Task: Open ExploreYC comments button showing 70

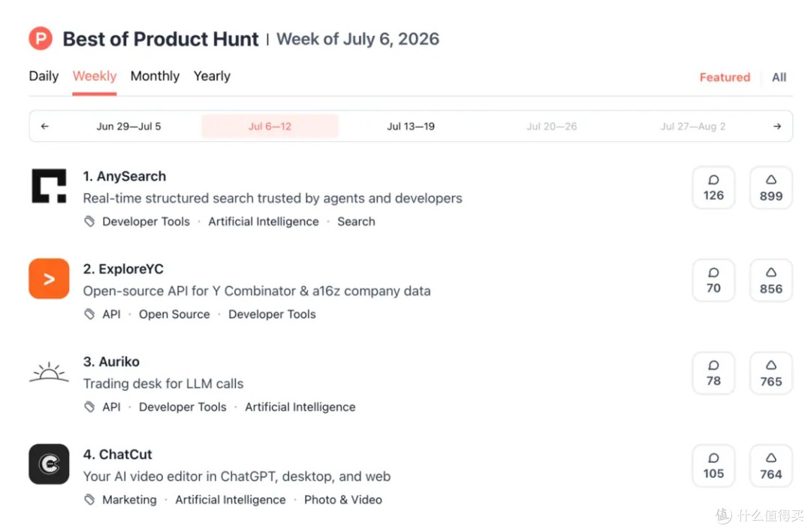Action: [x=713, y=280]
